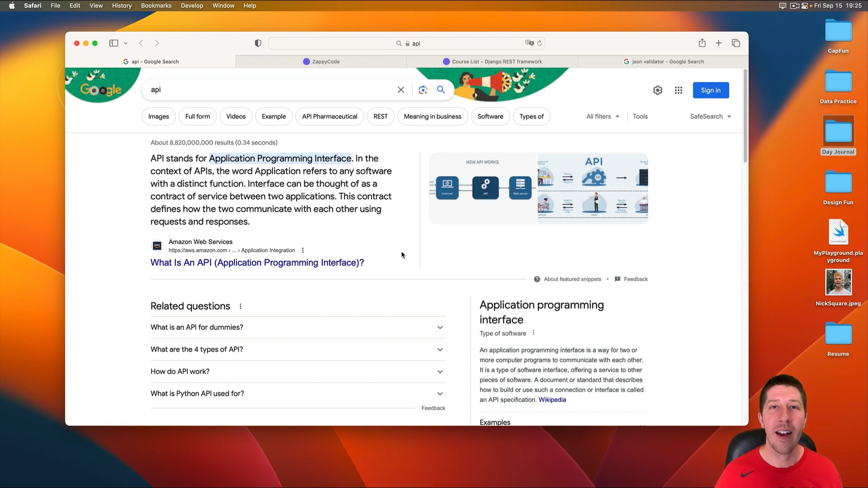The image size is (868, 488).
Task: Open the Share icon in Safari toolbar
Action: click(x=702, y=43)
